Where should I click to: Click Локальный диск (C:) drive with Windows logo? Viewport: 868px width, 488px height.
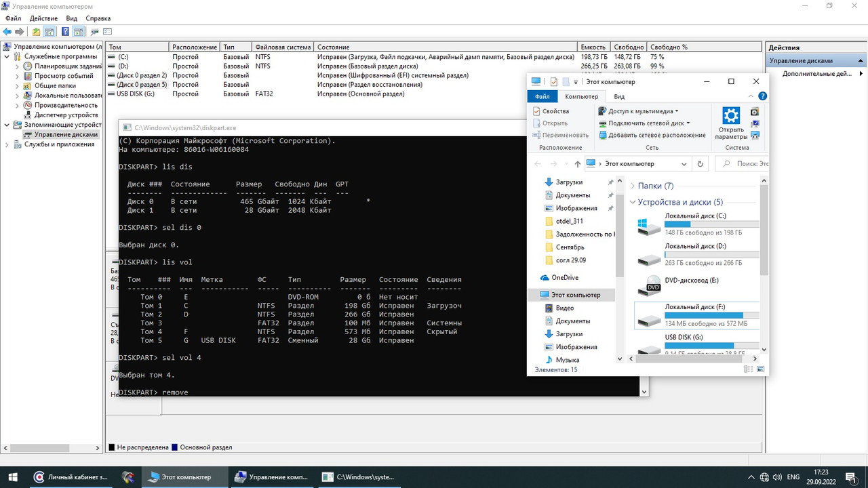click(x=649, y=226)
